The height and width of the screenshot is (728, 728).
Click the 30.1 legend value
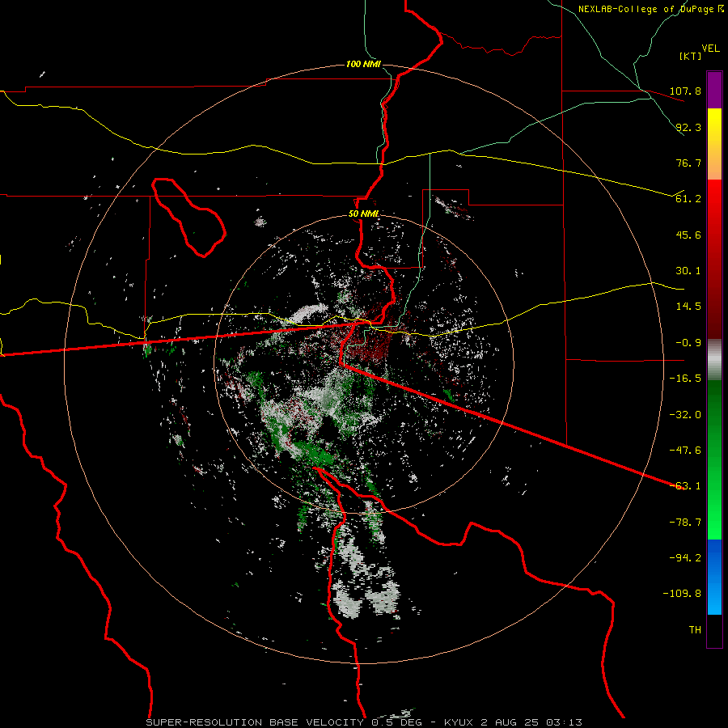point(688,271)
